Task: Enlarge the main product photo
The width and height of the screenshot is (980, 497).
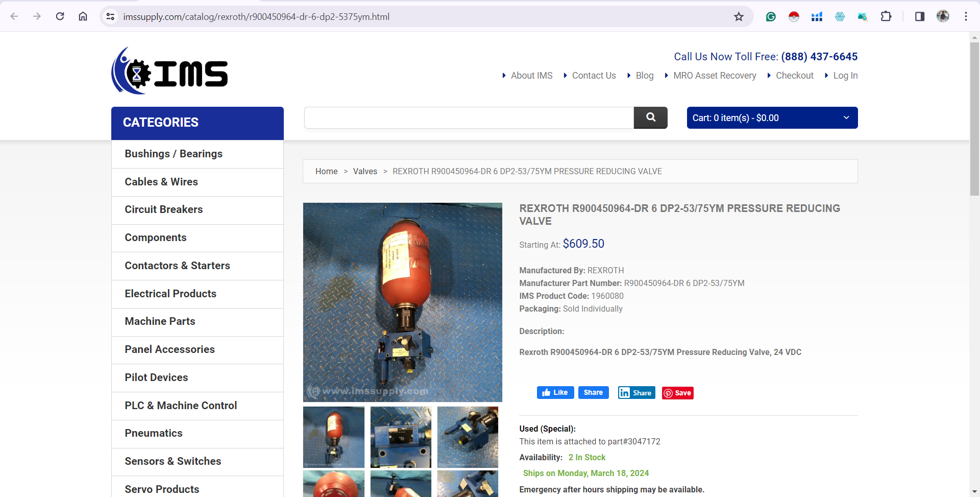Action: [403, 302]
